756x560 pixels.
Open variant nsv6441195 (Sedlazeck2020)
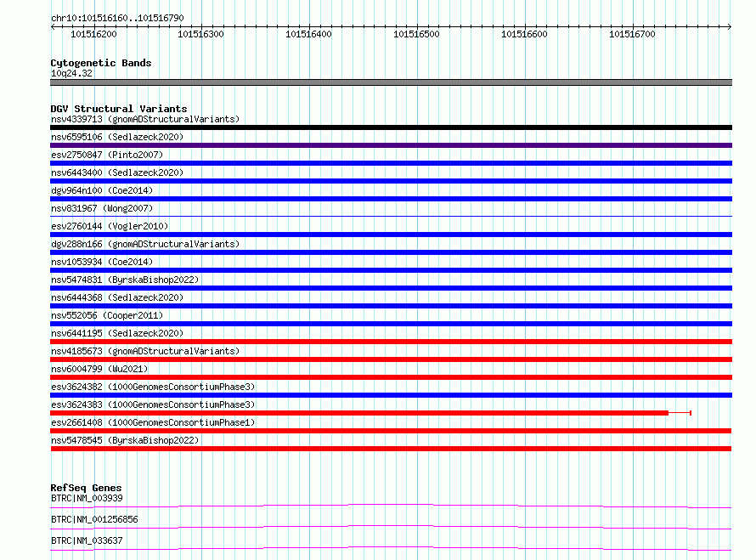117,333
